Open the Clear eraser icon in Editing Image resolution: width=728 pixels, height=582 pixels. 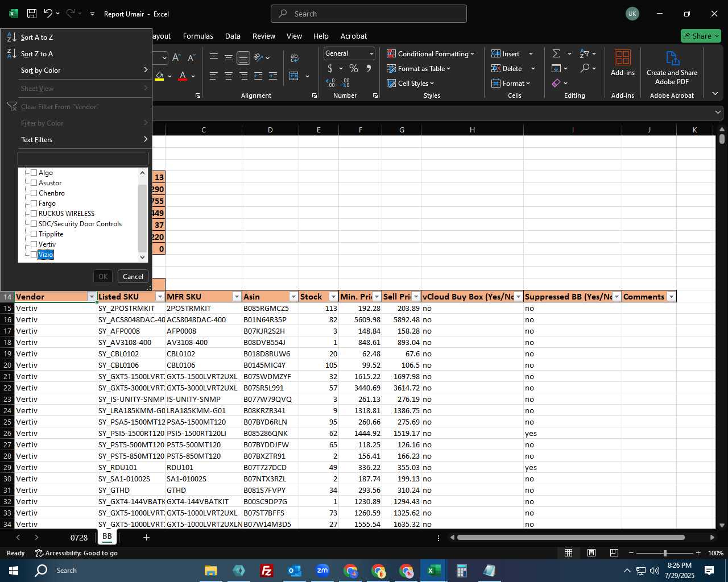pyautogui.click(x=556, y=83)
